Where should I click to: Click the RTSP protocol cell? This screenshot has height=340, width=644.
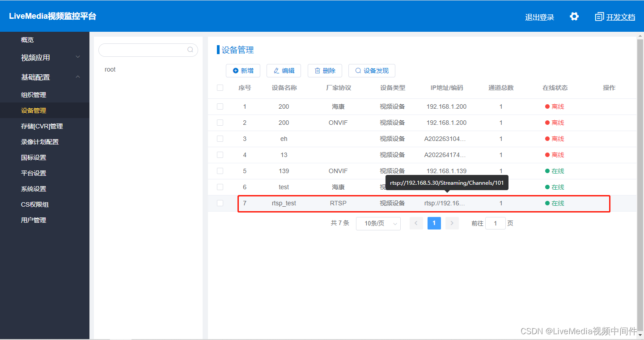coord(338,203)
